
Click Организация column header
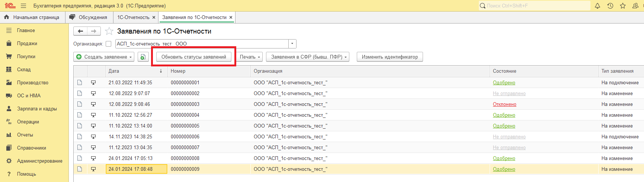coord(370,71)
